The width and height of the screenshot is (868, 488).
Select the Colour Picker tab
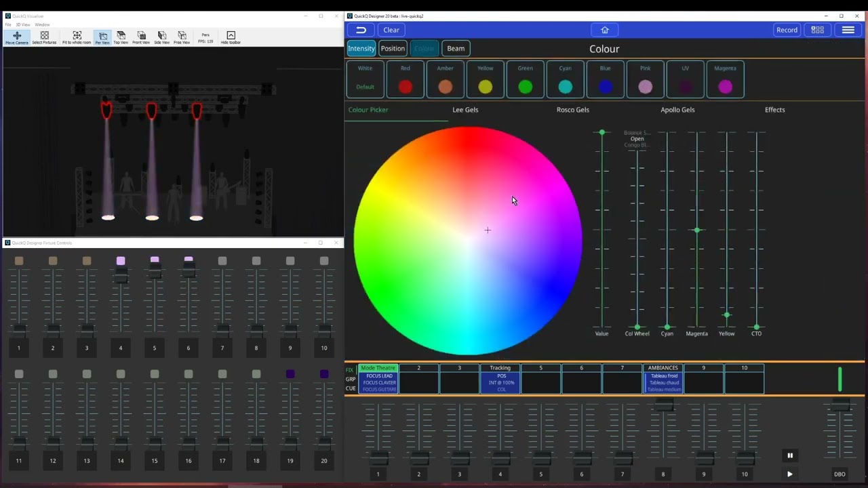[368, 110]
